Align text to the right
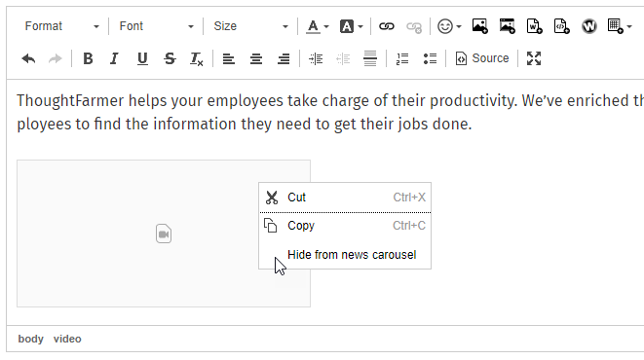This screenshot has height=360, width=644. pyautogui.click(x=284, y=58)
